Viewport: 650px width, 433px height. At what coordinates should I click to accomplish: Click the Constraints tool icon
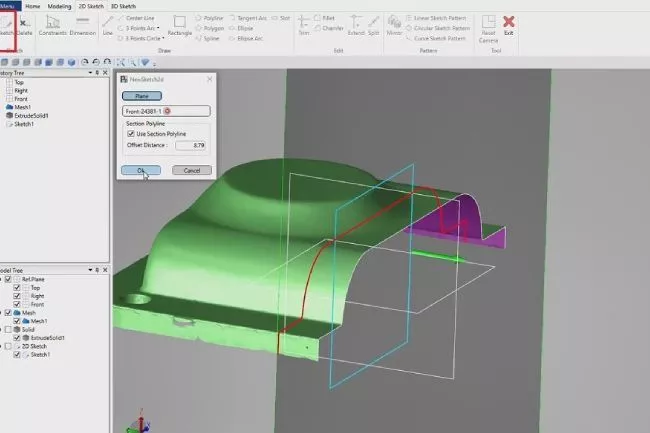coord(54,24)
